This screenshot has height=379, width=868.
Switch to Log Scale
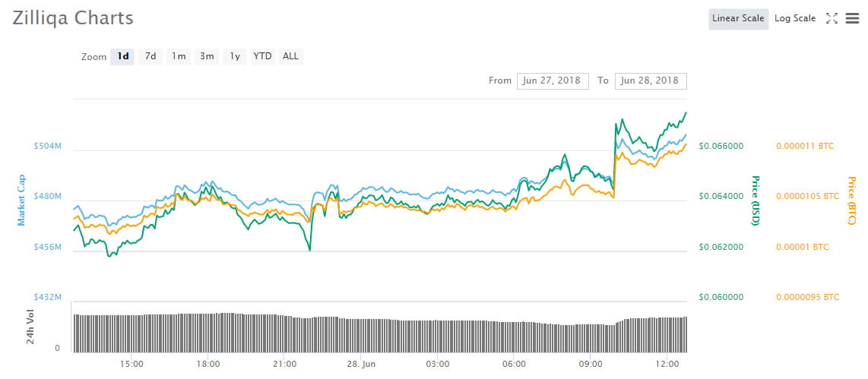pos(795,18)
